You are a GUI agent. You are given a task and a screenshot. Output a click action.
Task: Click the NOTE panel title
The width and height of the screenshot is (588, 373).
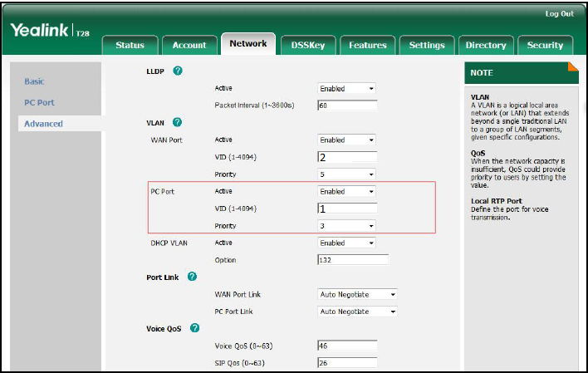click(482, 73)
